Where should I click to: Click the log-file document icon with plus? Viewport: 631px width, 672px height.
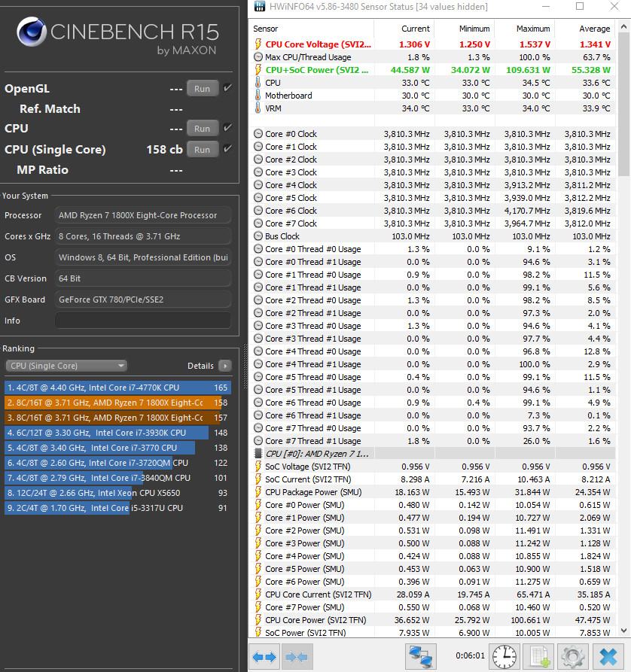(539, 656)
